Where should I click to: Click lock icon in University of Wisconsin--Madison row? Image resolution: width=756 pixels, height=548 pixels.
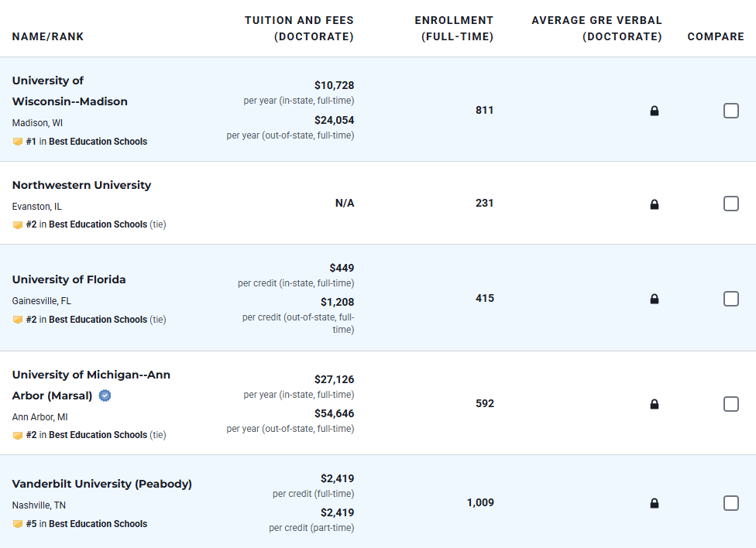pos(655,111)
